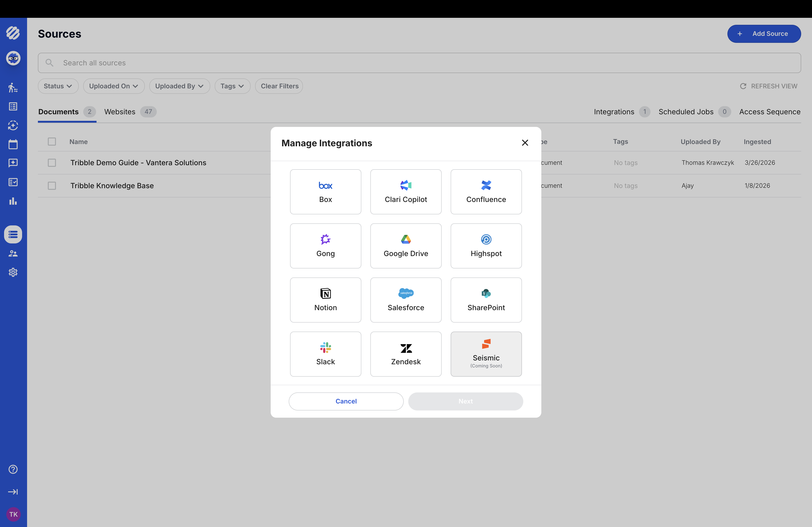
Task: Open the users group sidebar icon
Action: tap(13, 253)
